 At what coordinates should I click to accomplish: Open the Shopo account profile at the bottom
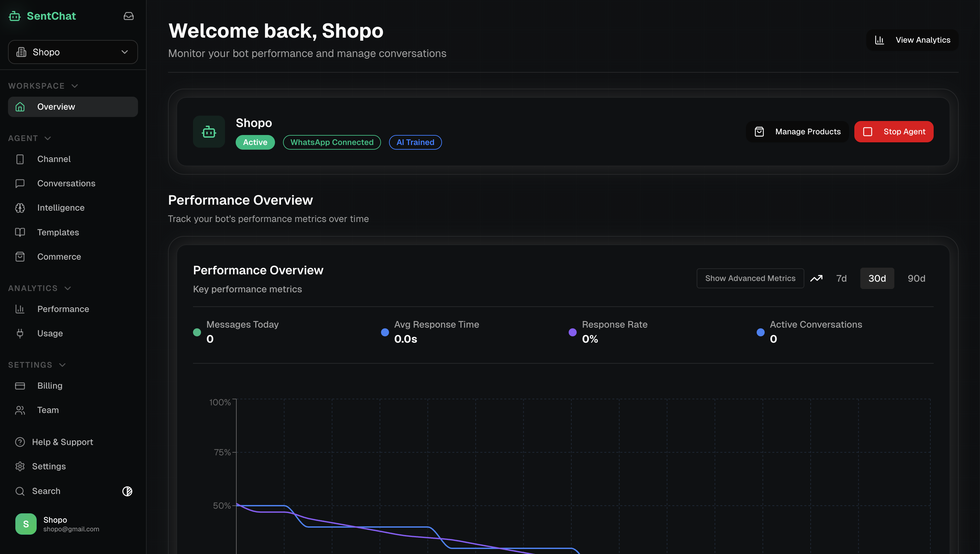point(56,524)
